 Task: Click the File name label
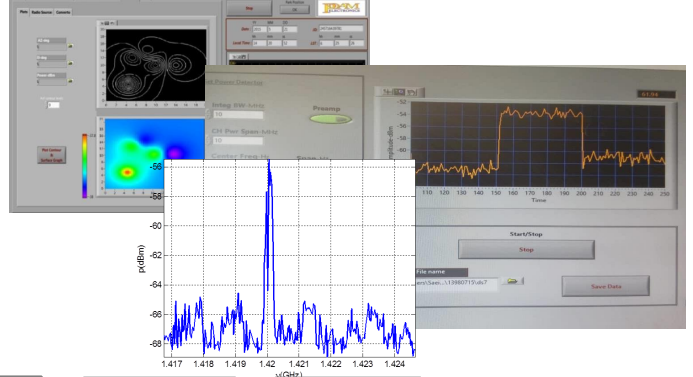coord(431,272)
